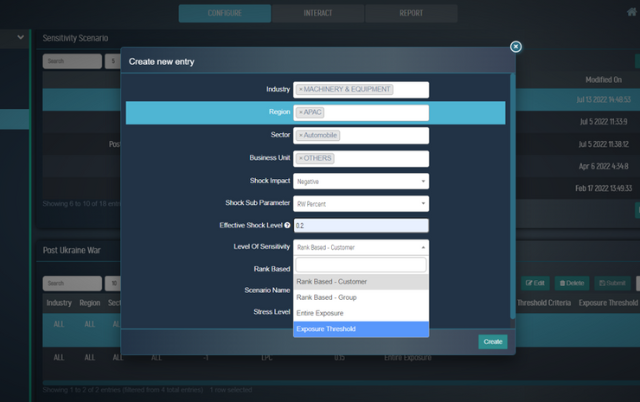640x402 pixels.
Task: Remove the APAC region tag
Action: (x=301, y=113)
